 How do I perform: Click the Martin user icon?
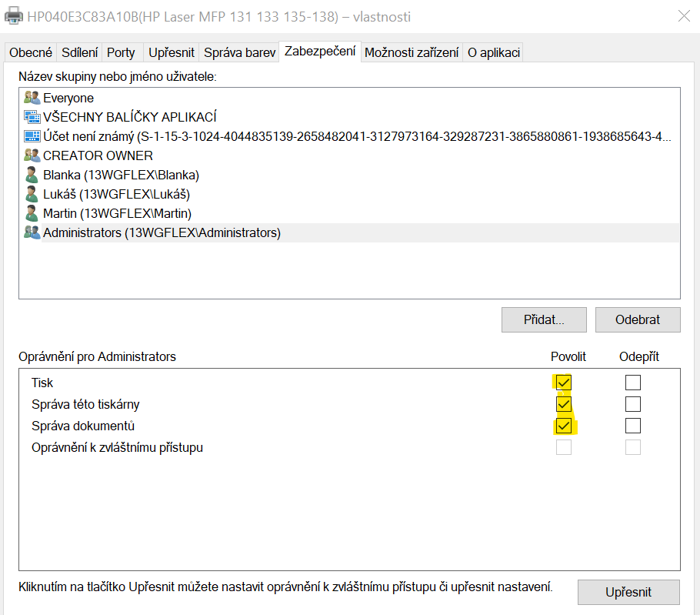[32, 212]
